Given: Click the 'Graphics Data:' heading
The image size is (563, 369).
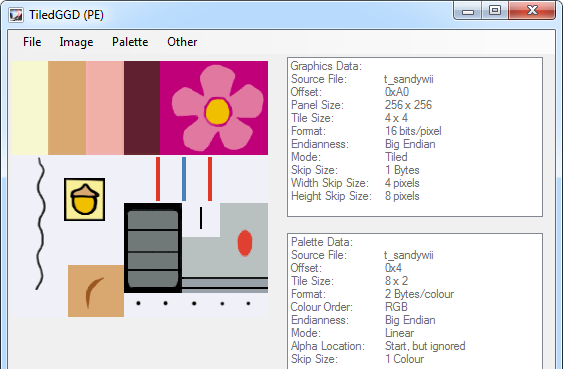Looking at the screenshot, I should (326, 66).
